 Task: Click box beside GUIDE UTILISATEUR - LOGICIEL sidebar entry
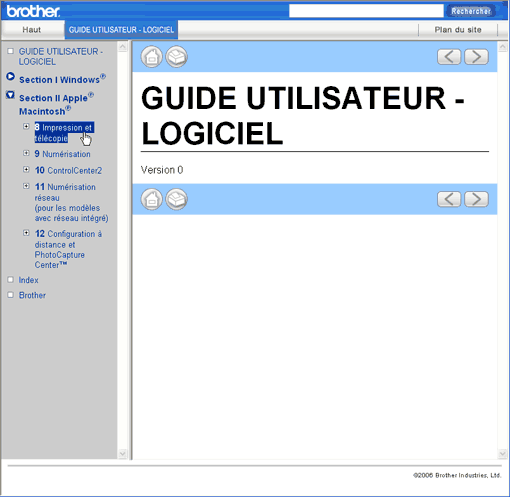click(11, 51)
